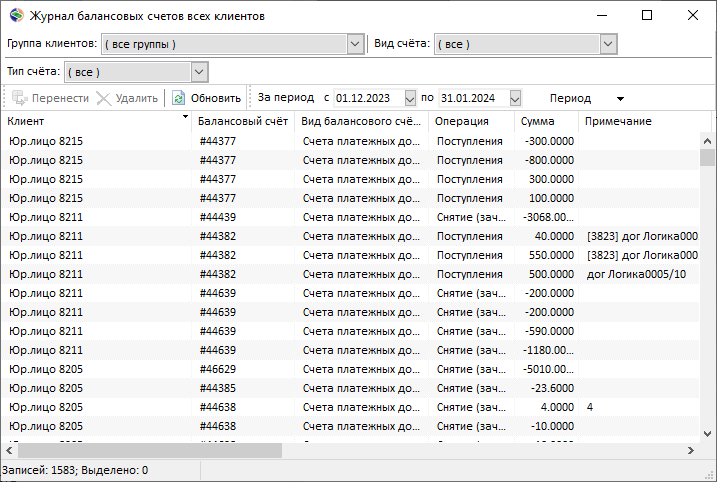
Task: Click the Обновить refresh icon
Action: [x=178, y=98]
